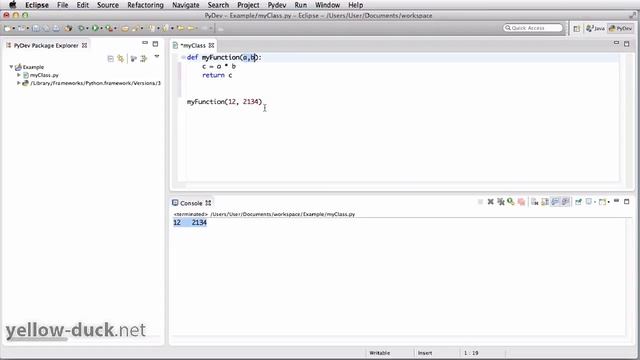The height and width of the screenshot is (360, 640).
Task: Click the Run External Tools icon
Action: click(109, 28)
